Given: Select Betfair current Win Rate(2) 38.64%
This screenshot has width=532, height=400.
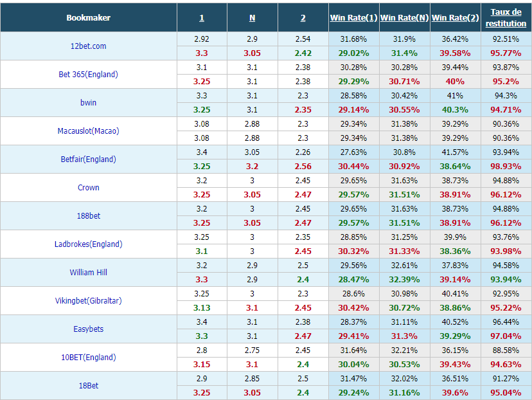Looking at the screenshot, I should coord(455,167).
